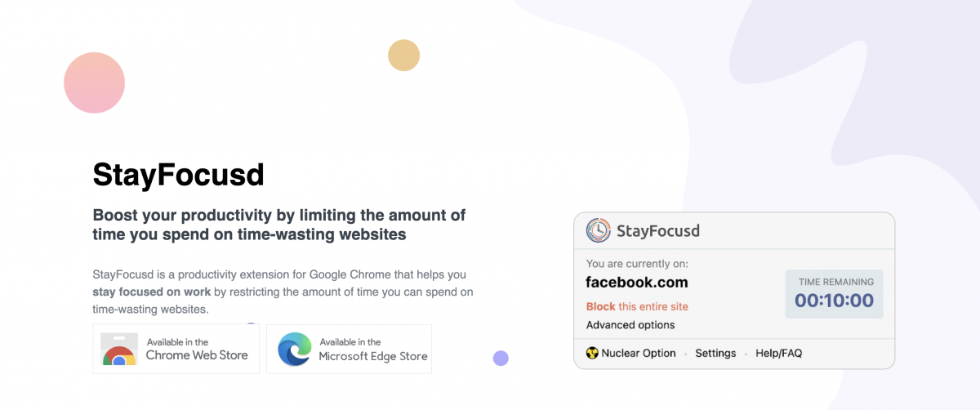980x410 pixels.
Task: Open the Microsoft Edge Store badge
Action: 350,349
